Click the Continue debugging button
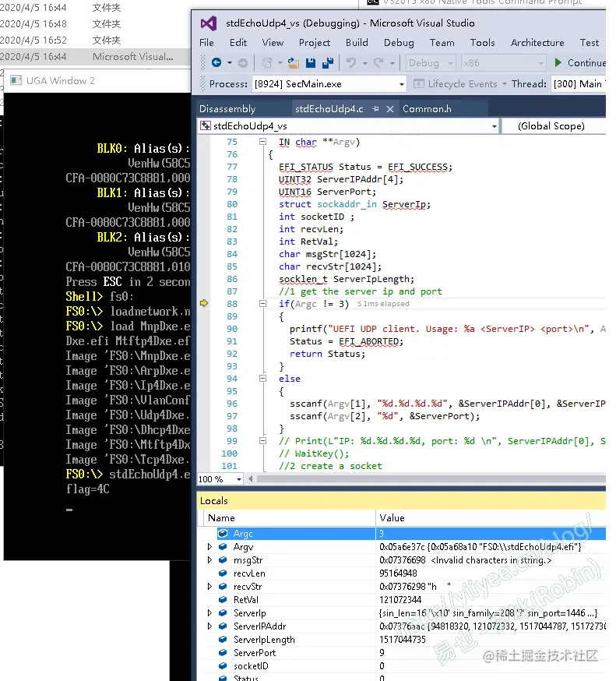This screenshot has height=681, width=616. (x=579, y=63)
